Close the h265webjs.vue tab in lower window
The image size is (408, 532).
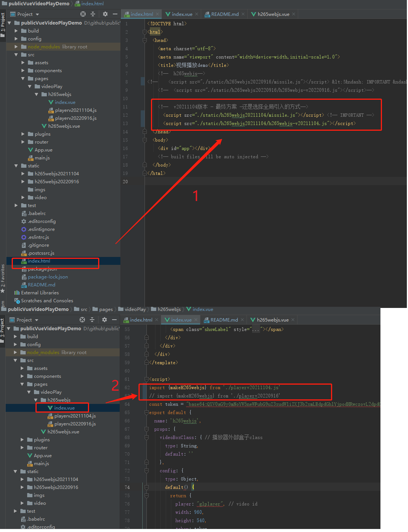point(293,320)
